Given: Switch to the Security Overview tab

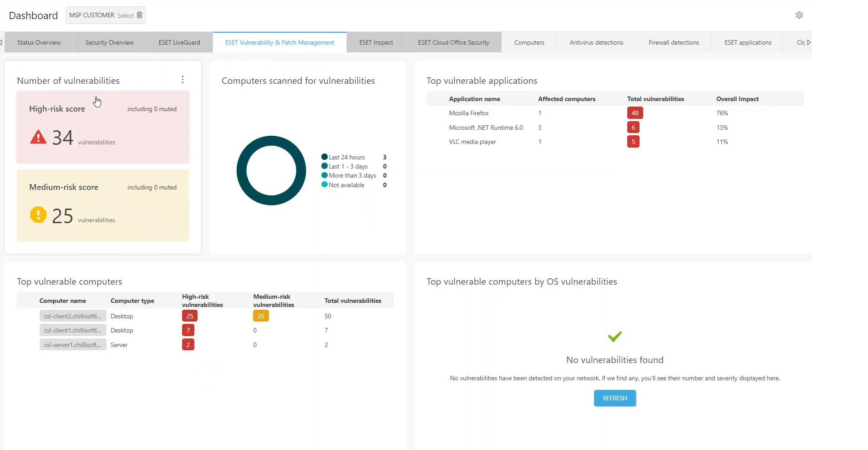Looking at the screenshot, I should tap(109, 42).
